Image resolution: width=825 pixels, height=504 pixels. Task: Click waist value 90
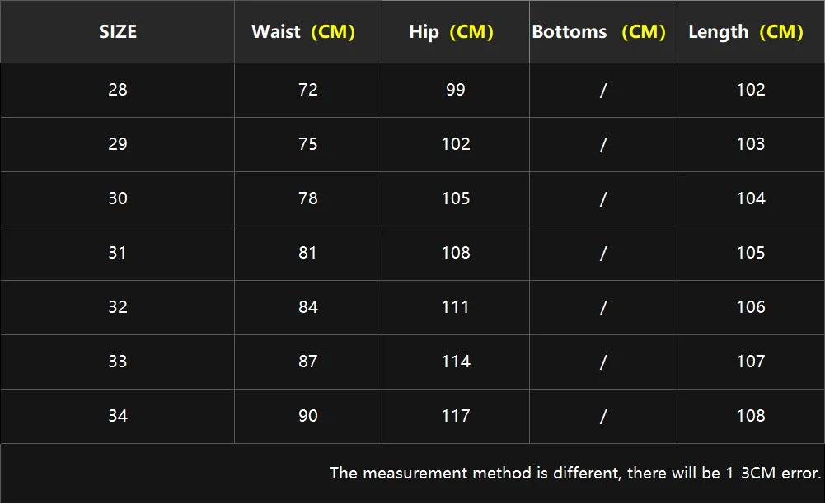tap(308, 416)
